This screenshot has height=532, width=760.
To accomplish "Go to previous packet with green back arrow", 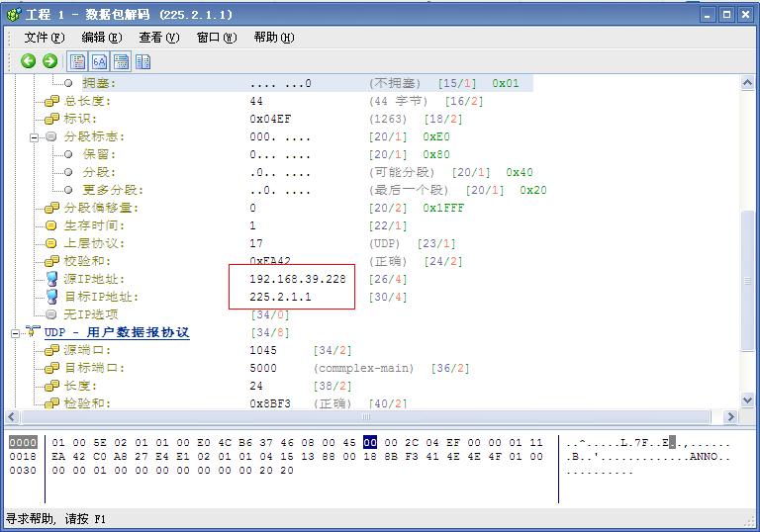I will [28, 61].
